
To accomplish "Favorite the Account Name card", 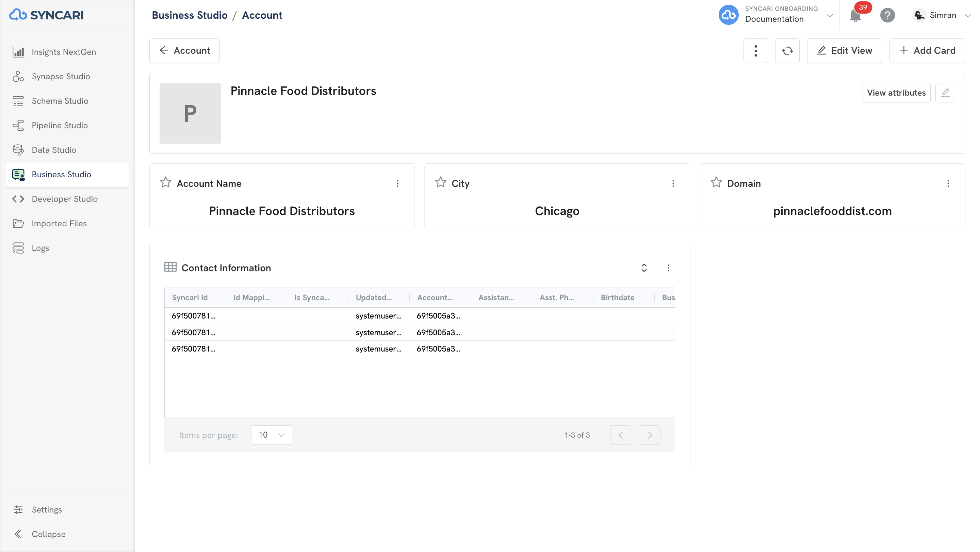I will tap(165, 183).
